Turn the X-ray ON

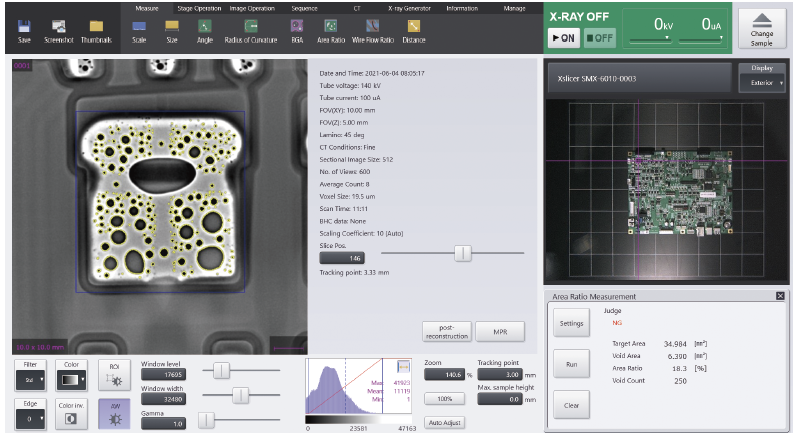click(x=564, y=38)
